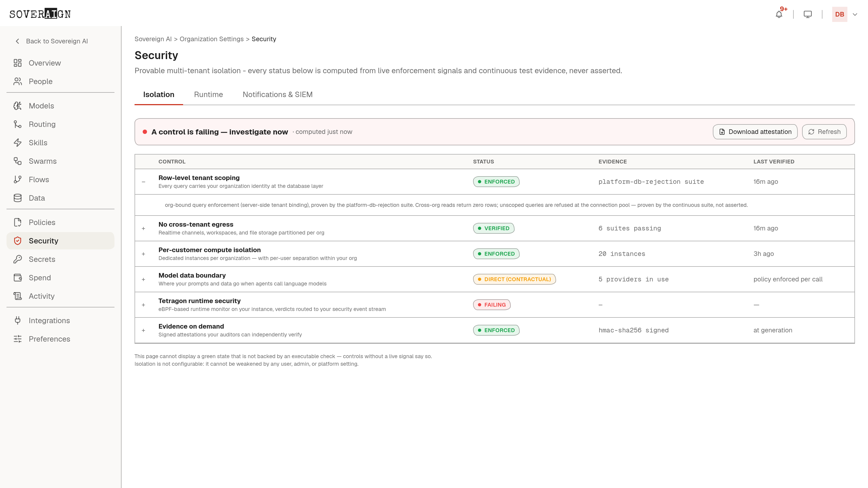Switch to the Isolation tab
Screen dimensions: 868x488
159,95
